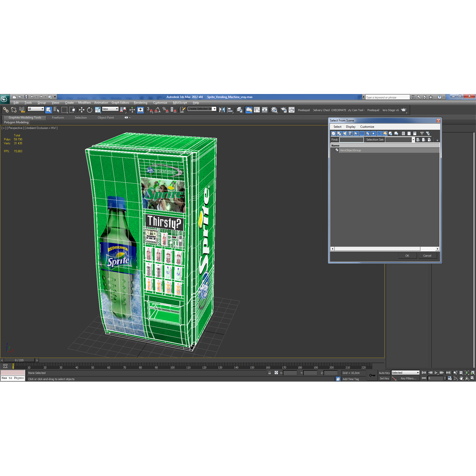
Task: Open the Rendering menu
Action: 140,102
